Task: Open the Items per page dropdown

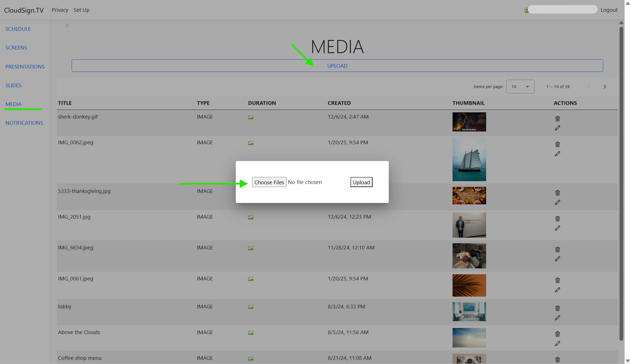Action: (520, 87)
